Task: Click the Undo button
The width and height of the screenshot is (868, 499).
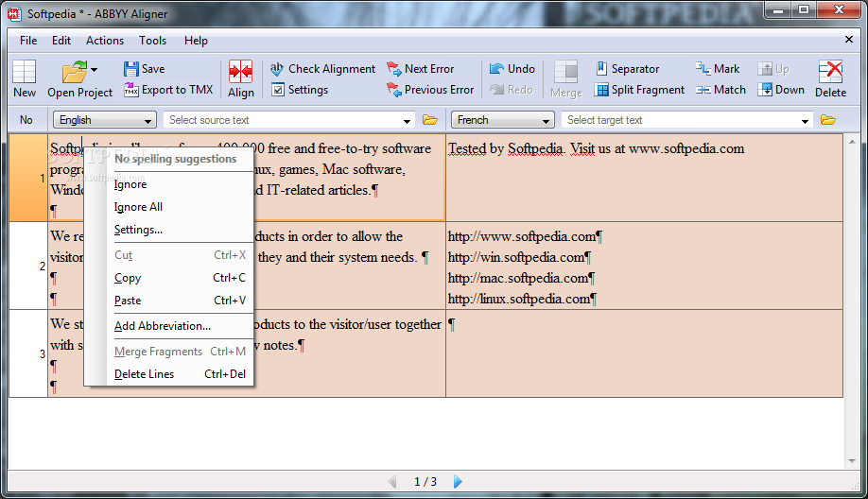Action: pos(512,69)
